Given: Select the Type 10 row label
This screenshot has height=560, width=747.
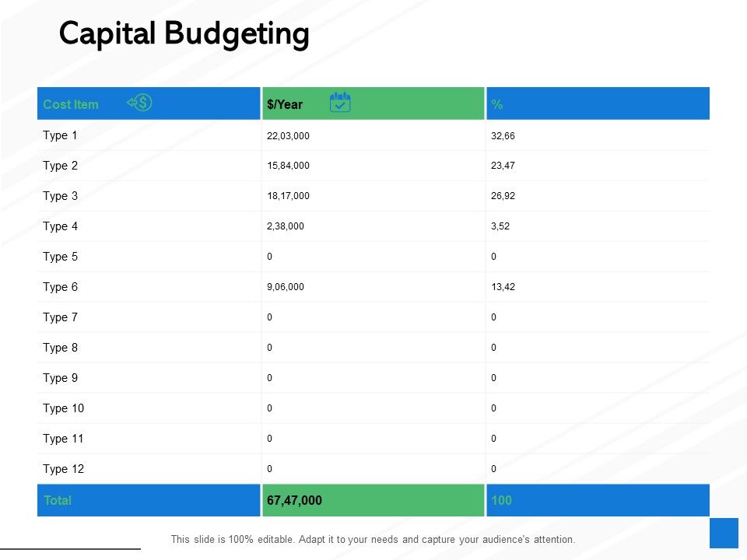Looking at the screenshot, I should click(63, 408).
